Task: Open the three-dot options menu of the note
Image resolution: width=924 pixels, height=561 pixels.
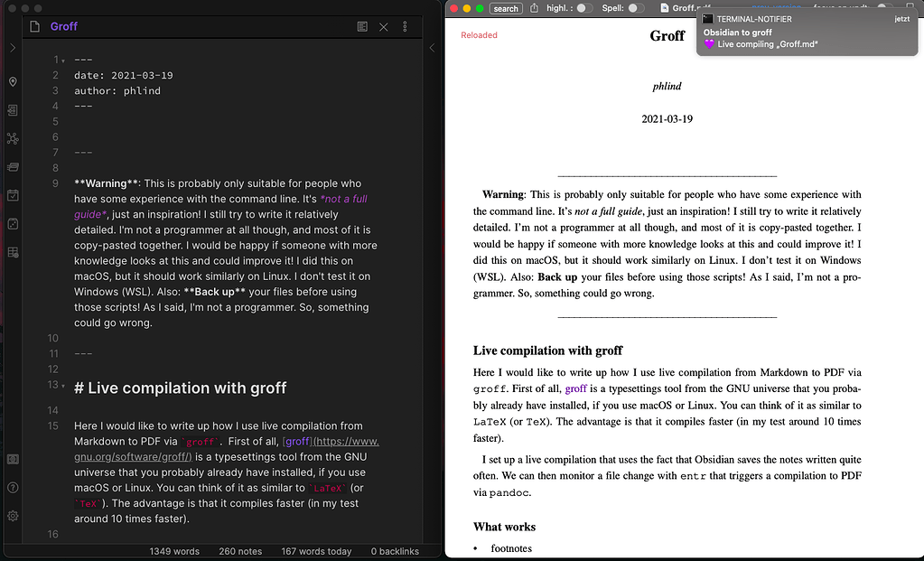Action: click(405, 26)
